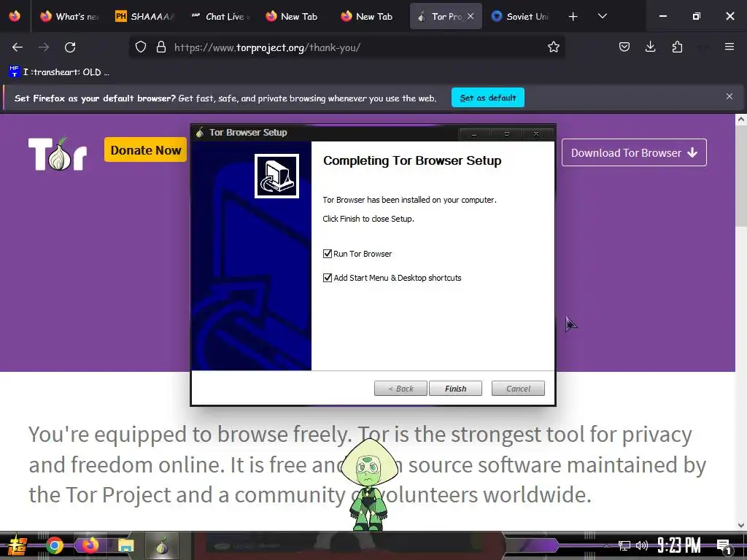
Task: Close the Tor Browser Setup dialog
Action: coord(536,134)
